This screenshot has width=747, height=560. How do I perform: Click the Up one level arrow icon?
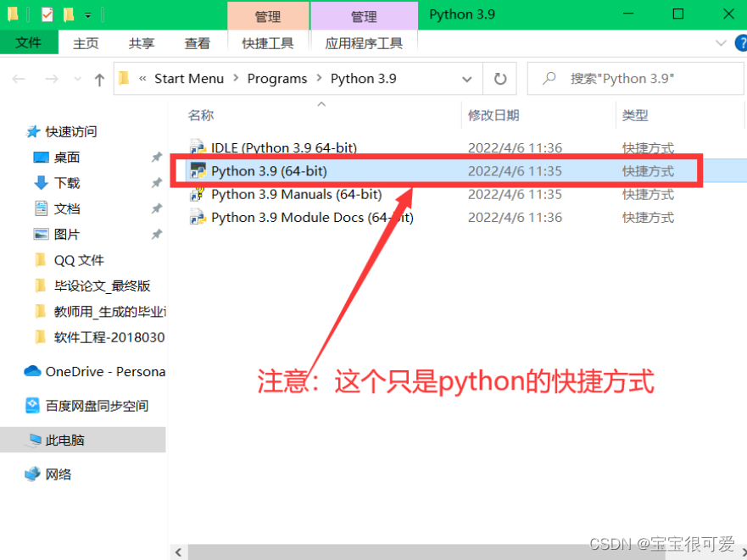[x=99, y=79]
